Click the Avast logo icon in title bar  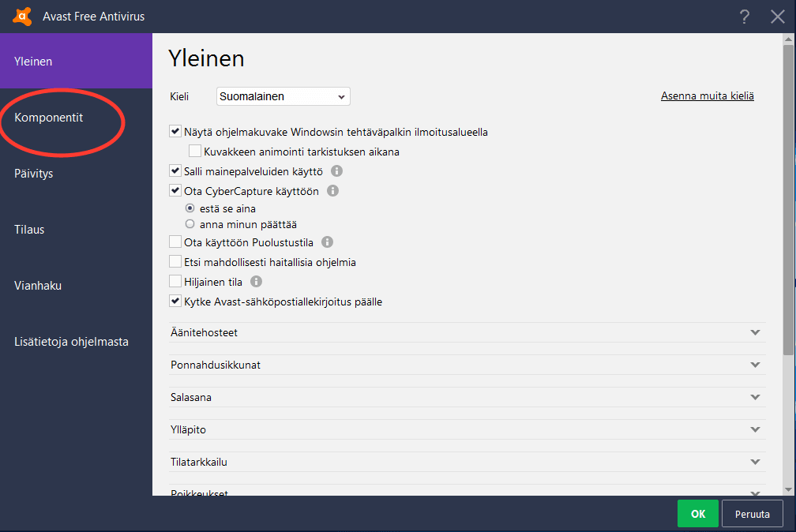pyautogui.click(x=23, y=16)
